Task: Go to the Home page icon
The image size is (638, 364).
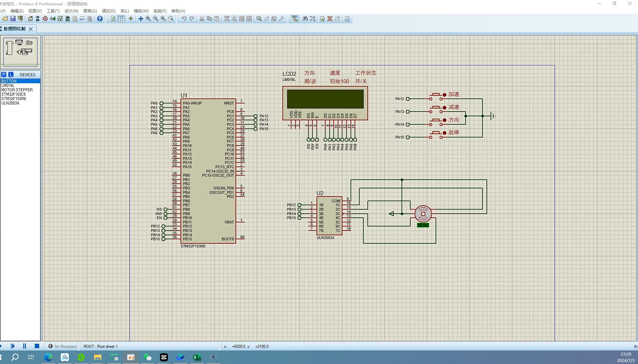Action: click(30, 19)
